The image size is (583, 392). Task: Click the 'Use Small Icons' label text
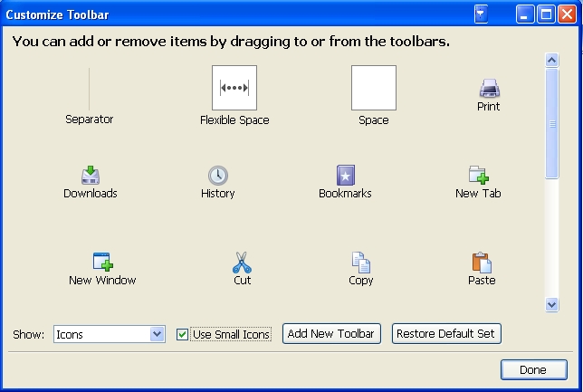[231, 334]
